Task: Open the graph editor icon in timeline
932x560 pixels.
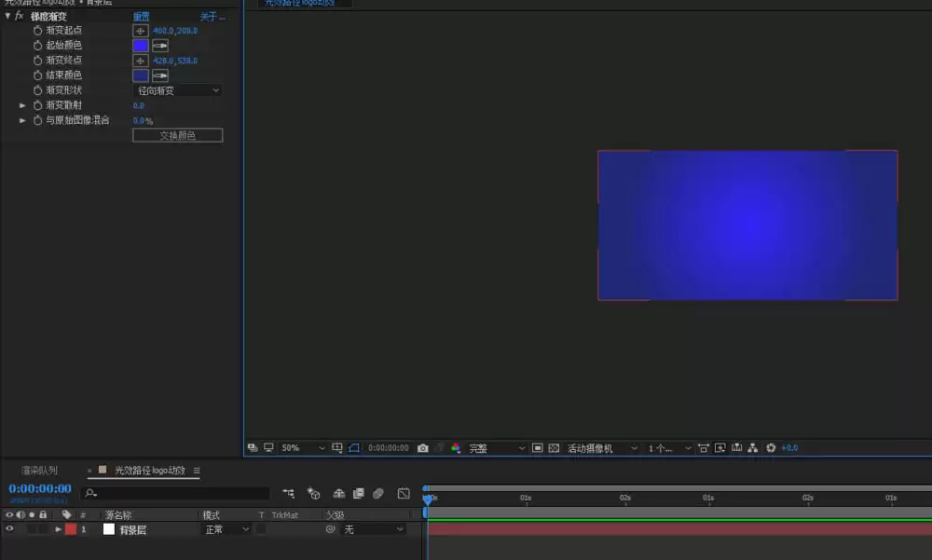Action: coord(404,494)
